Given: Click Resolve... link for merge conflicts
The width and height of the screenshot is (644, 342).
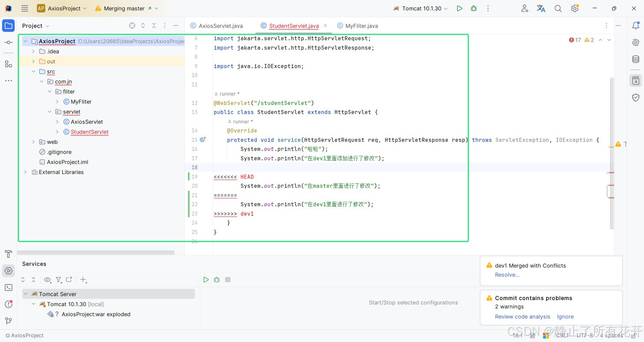Looking at the screenshot, I should point(507,275).
